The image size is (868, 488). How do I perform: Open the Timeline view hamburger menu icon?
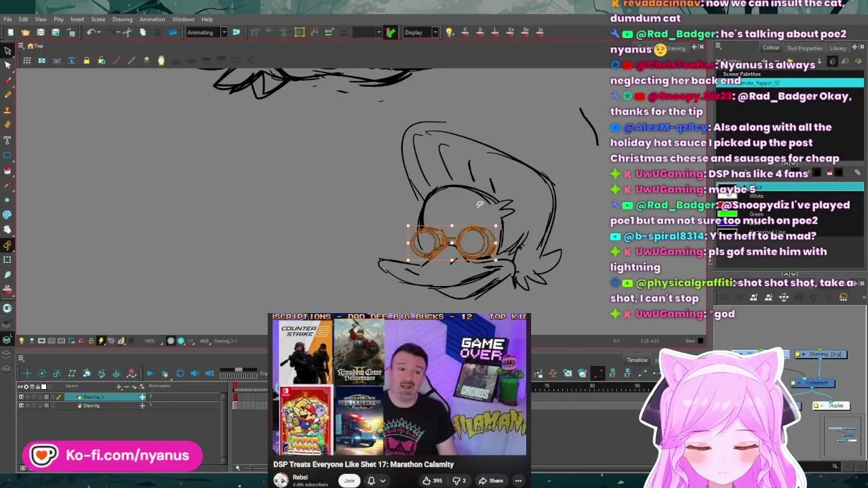[20, 358]
